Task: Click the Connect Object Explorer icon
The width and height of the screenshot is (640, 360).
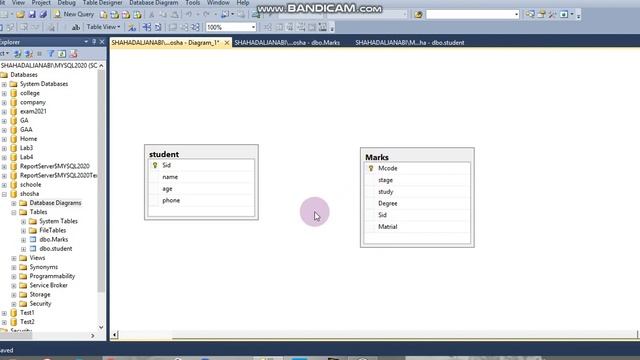Action: [18, 53]
